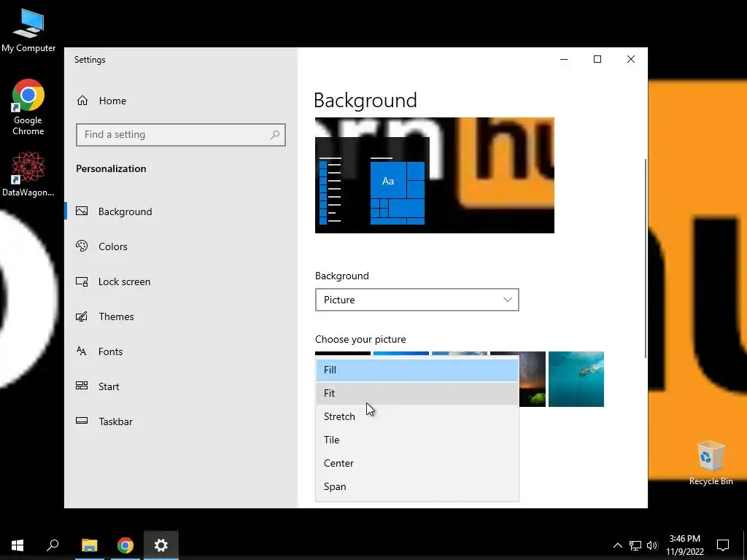Choose Span option in list

(x=417, y=486)
